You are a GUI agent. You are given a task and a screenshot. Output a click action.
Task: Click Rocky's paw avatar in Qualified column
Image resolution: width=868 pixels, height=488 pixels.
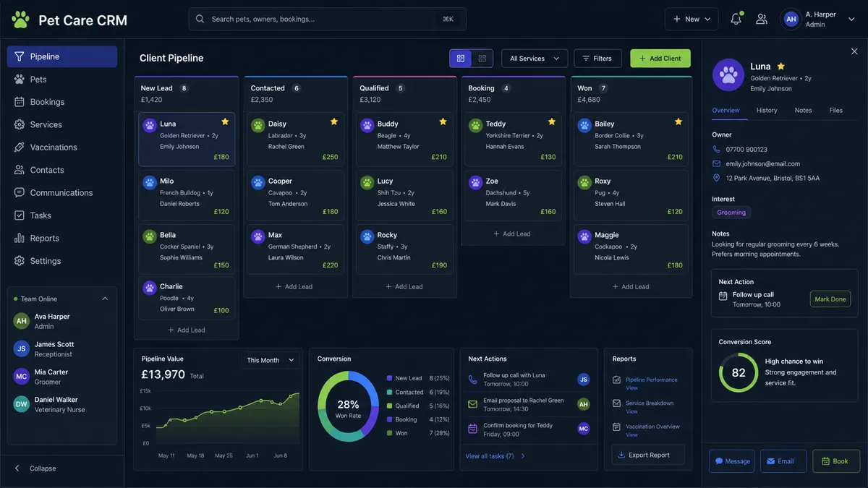pos(367,236)
